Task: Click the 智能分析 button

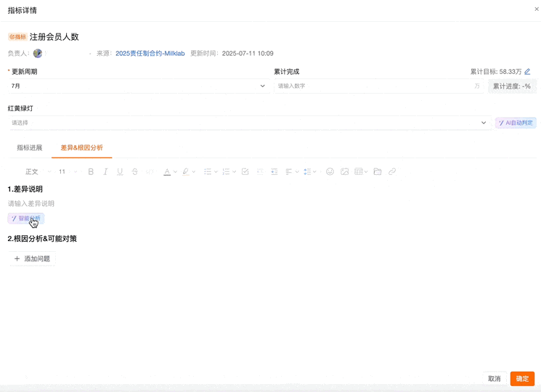Action: click(x=26, y=219)
